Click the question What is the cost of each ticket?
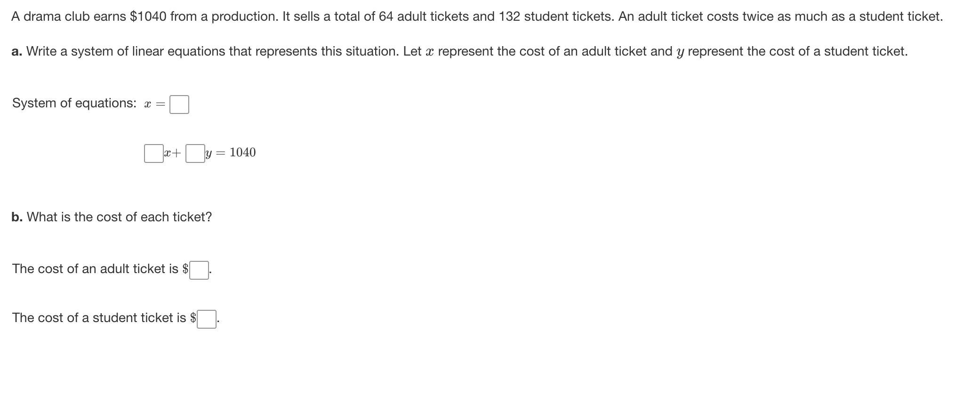Viewport: 980px width, 404px height. click(120, 217)
